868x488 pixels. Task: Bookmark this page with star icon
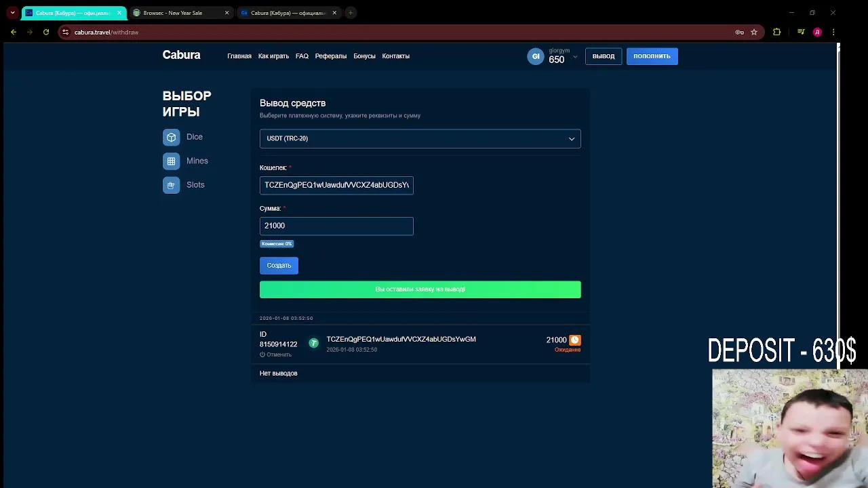click(x=753, y=32)
